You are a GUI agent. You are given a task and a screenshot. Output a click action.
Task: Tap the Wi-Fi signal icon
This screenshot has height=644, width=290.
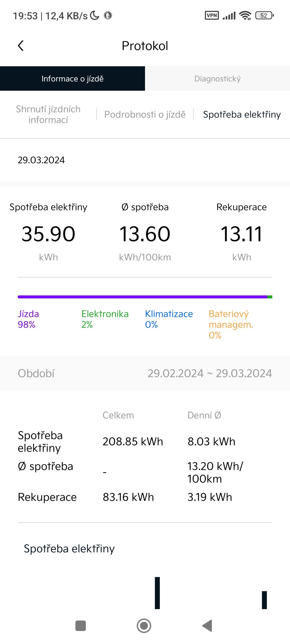(245, 16)
